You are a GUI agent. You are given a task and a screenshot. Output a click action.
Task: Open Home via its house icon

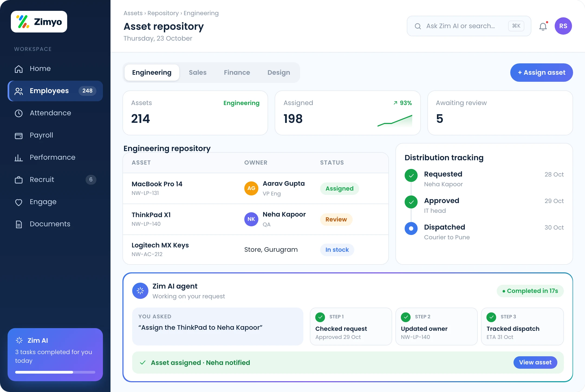click(19, 69)
